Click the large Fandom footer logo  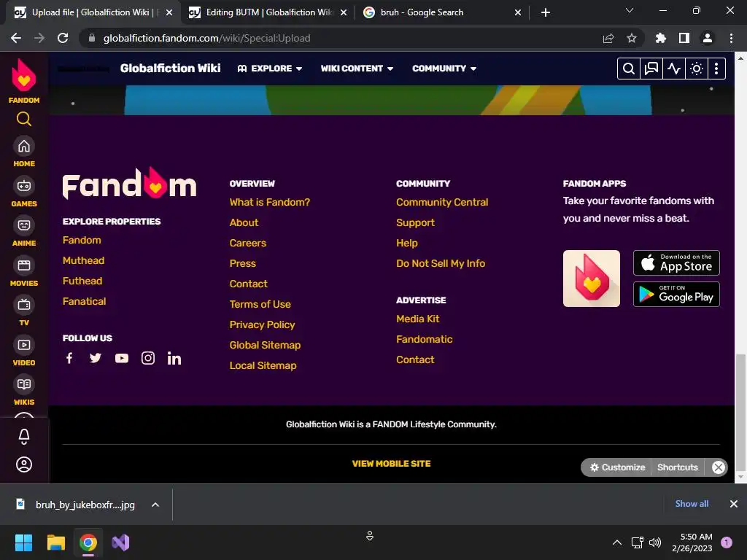(129, 183)
